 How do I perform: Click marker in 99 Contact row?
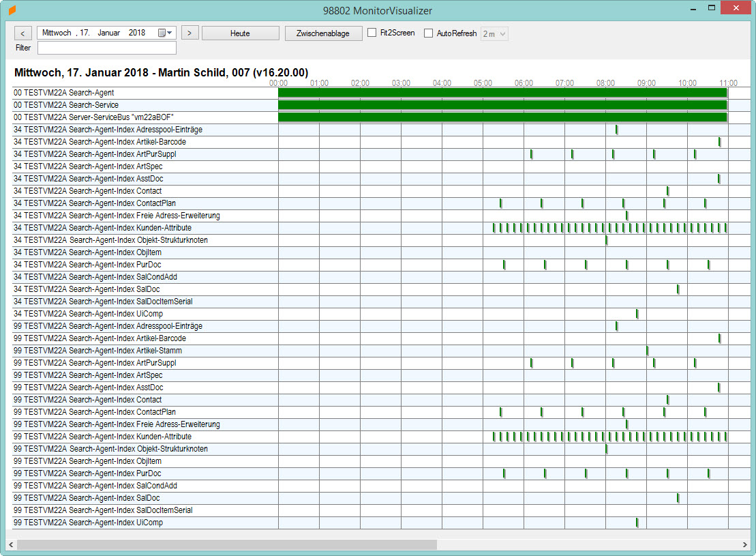pos(668,400)
